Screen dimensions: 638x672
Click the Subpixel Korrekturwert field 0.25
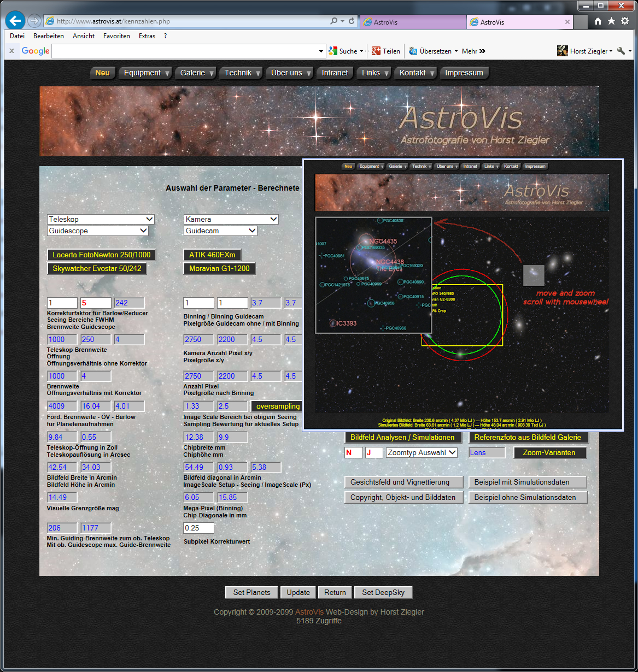198,528
